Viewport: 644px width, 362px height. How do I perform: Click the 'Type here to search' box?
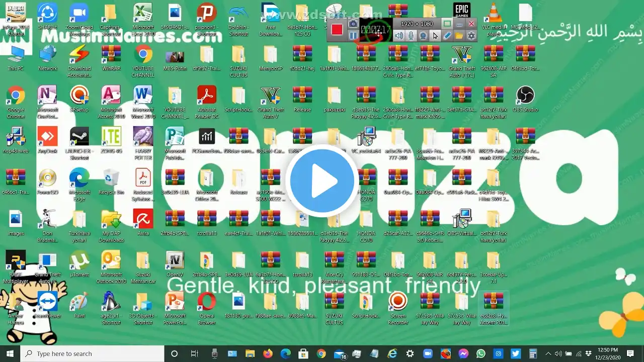pos(93,353)
